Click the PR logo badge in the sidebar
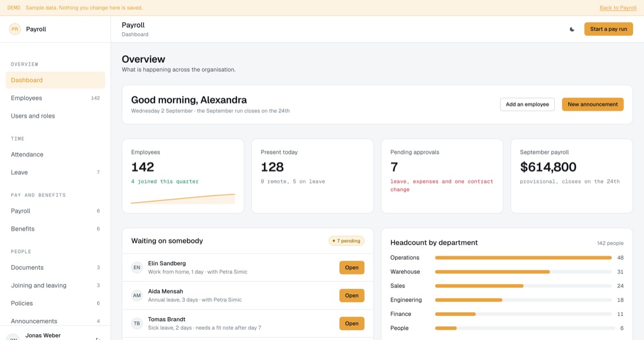The width and height of the screenshot is (644, 340). (x=15, y=29)
